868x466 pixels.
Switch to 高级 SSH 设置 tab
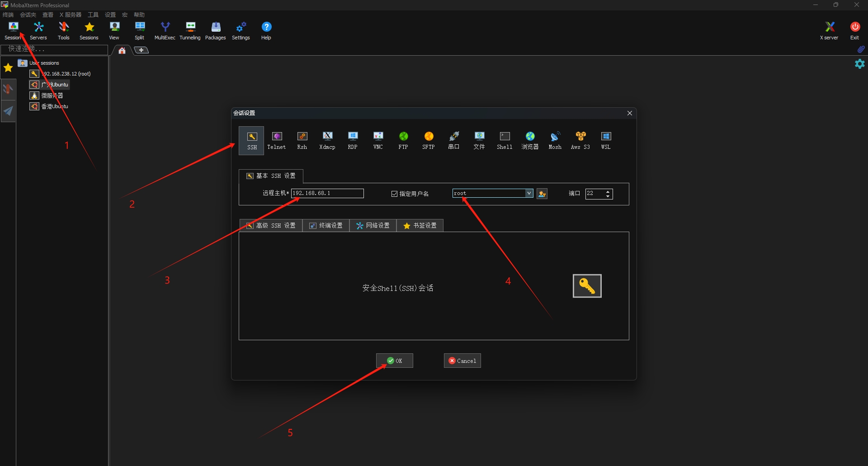coord(271,225)
